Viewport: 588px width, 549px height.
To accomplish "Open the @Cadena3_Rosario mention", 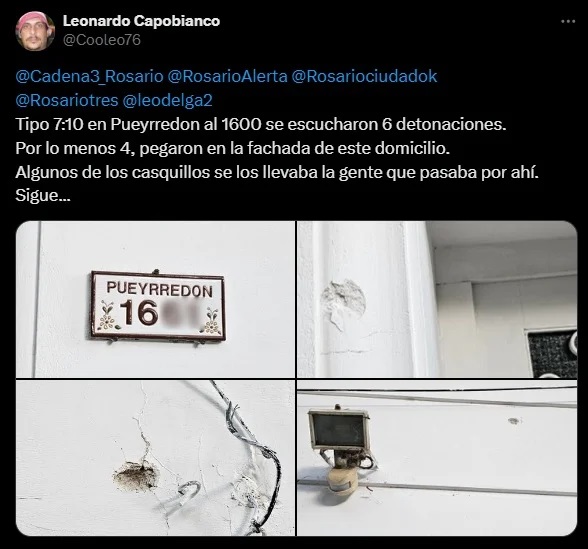I will (89, 76).
